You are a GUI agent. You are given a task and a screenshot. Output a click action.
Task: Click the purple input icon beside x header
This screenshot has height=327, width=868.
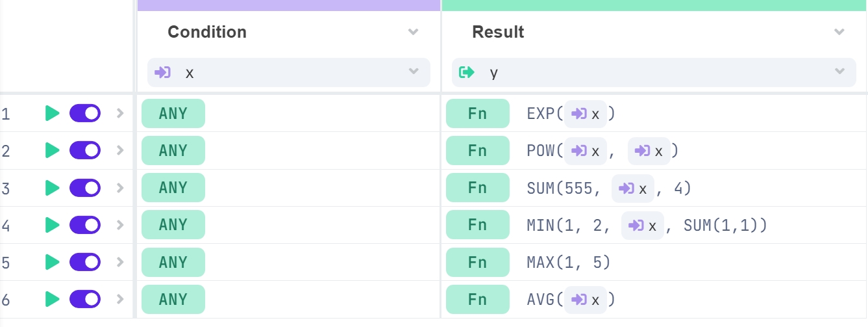point(162,72)
